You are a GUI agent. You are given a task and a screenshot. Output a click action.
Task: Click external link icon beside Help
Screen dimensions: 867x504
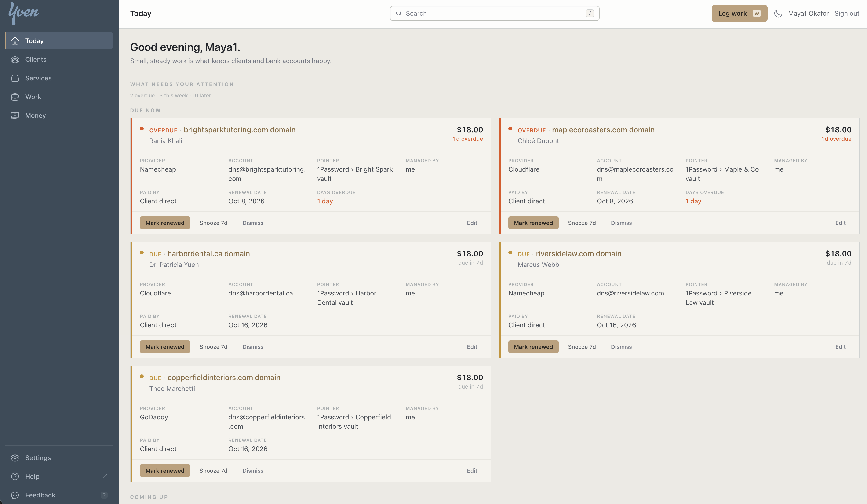[x=104, y=476]
